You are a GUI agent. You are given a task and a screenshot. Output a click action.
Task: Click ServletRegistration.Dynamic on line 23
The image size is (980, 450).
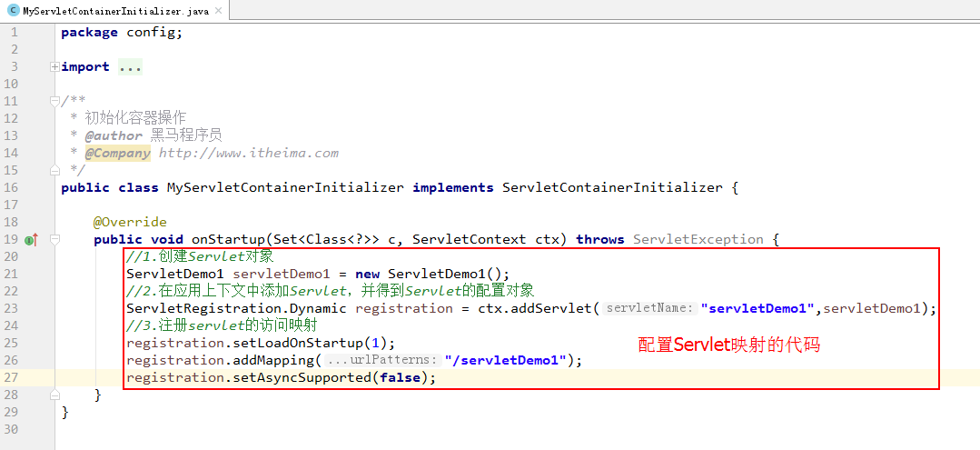point(236,308)
